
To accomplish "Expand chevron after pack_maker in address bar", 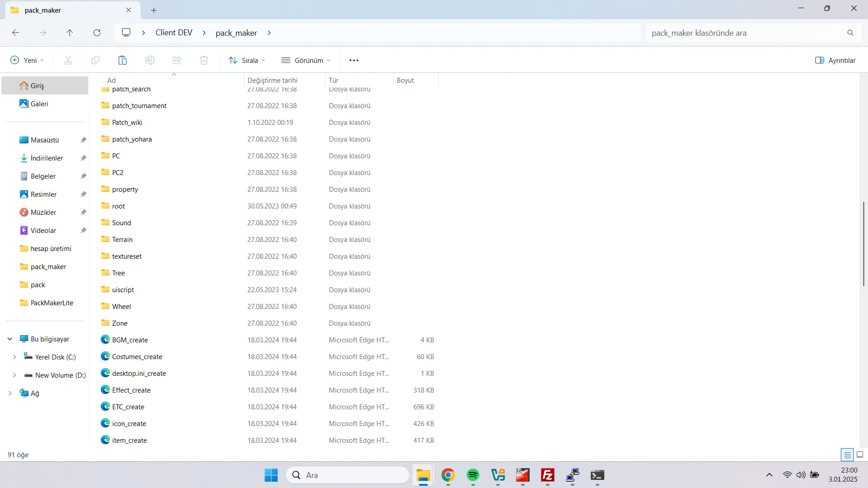I will tap(269, 33).
